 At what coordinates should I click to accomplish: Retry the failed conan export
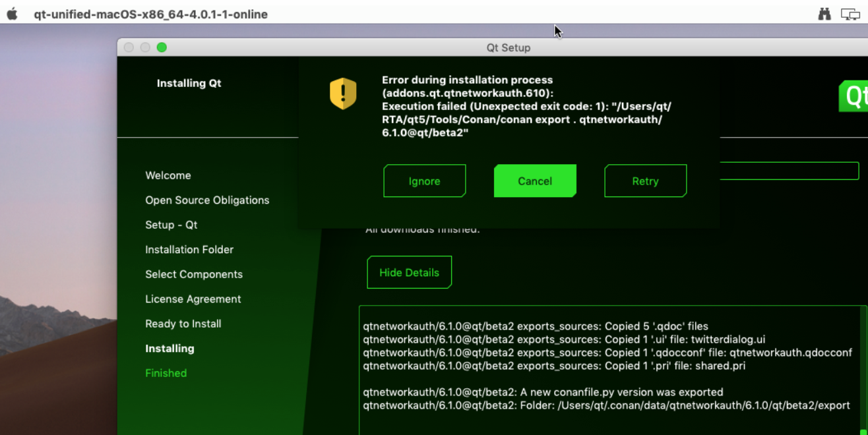pos(645,181)
